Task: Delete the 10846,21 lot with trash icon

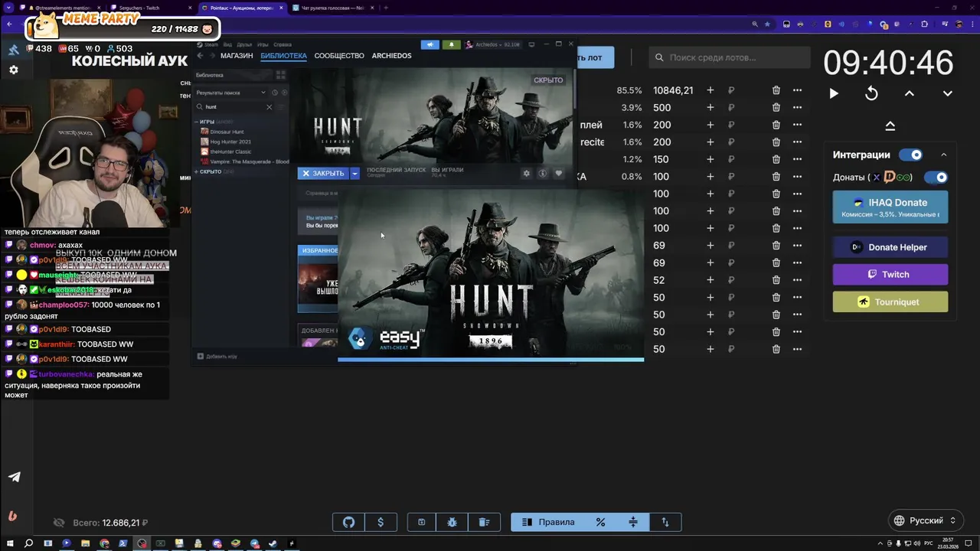Action: 776,90
